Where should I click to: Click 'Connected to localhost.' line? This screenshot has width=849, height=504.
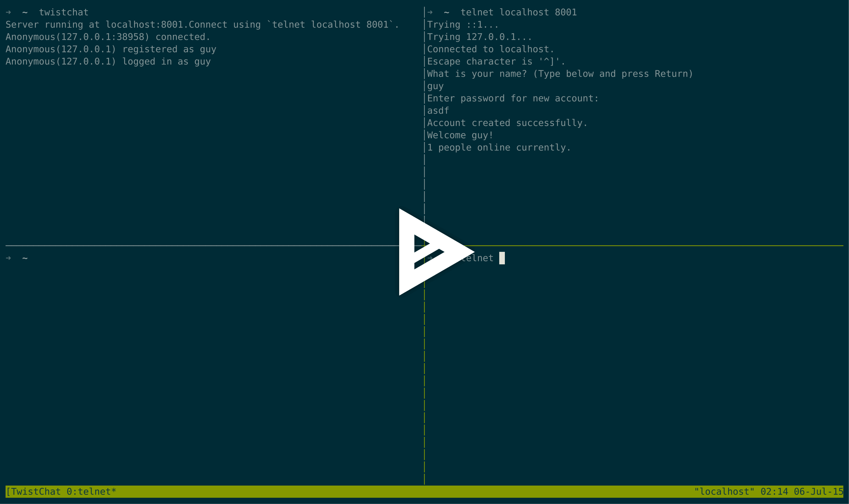pos(491,49)
